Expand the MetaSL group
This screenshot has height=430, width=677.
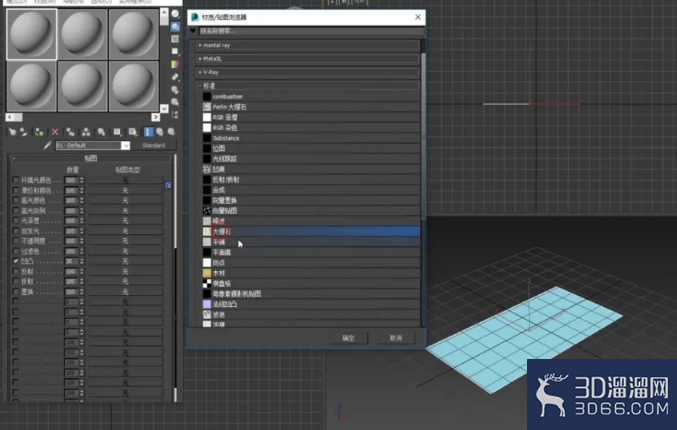307,59
